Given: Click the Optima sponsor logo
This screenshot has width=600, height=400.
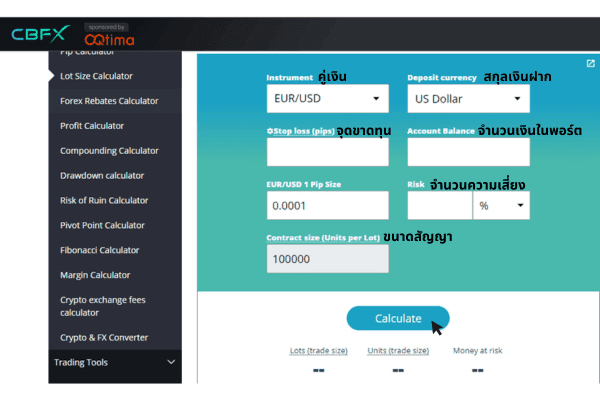Looking at the screenshot, I should pos(109,39).
